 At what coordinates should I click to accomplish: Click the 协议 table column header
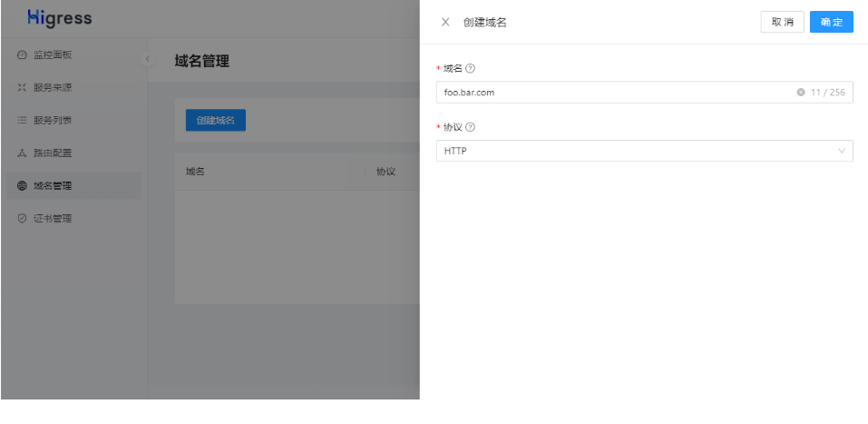tap(385, 172)
